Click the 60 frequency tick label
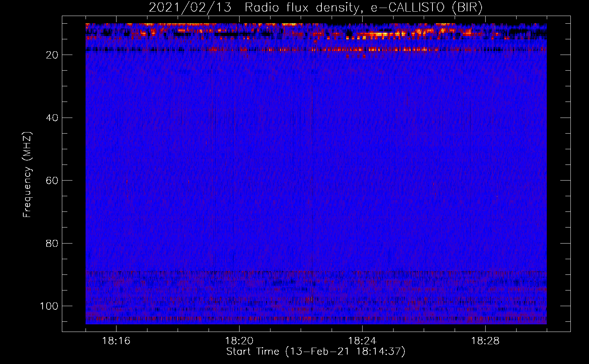The width and height of the screenshot is (589, 364). [x=52, y=181]
